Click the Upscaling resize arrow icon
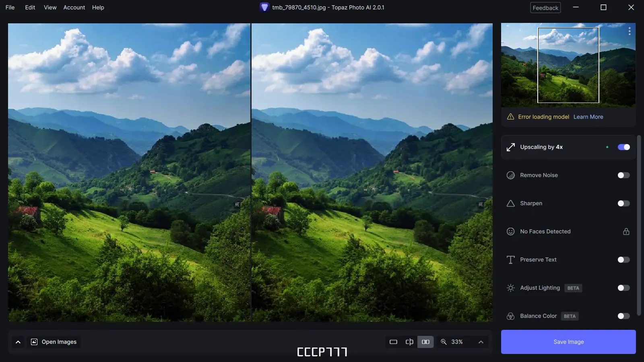The height and width of the screenshot is (362, 644). coord(511,147)
